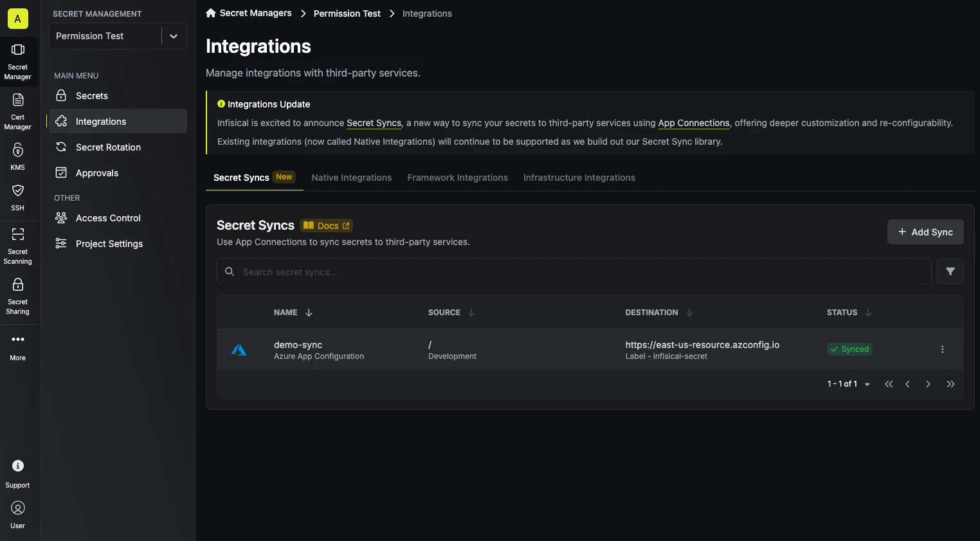Click the Azure App Configuration subtitle

pyautogui.click(x=319, y=356)
